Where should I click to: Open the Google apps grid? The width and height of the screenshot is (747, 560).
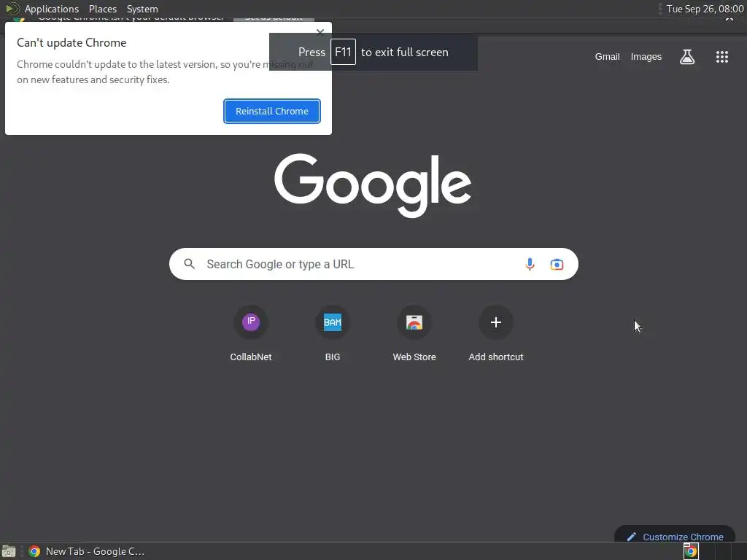(x=722, y=57)
